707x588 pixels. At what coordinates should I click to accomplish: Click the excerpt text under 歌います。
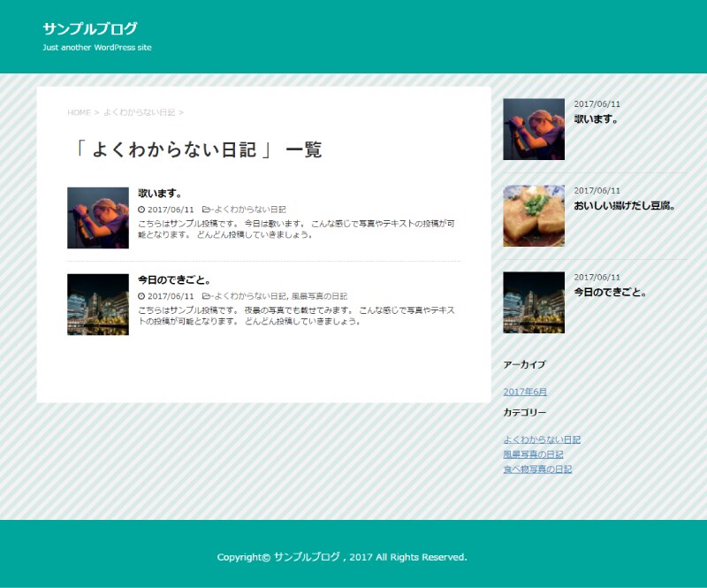point(296,229)
